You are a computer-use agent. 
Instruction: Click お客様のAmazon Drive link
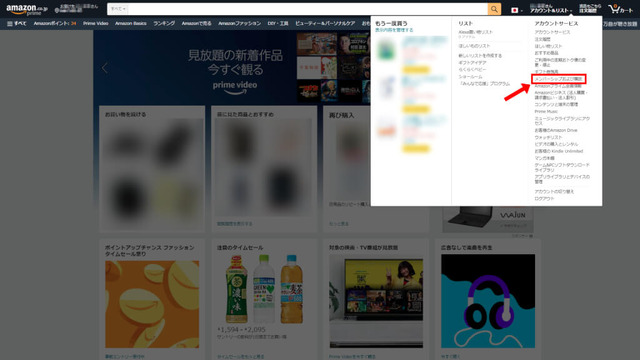tap(556, 130)
